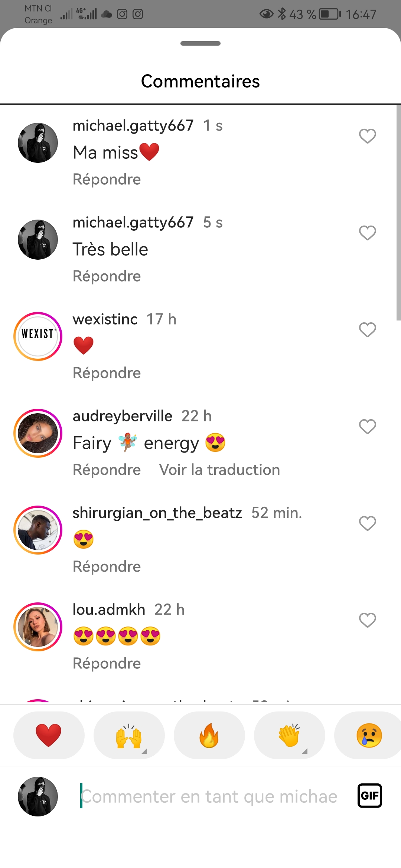This screenshot has height=868, width=401.
Task: Insert raised hands quick emoji
Action: pos(129,735)
